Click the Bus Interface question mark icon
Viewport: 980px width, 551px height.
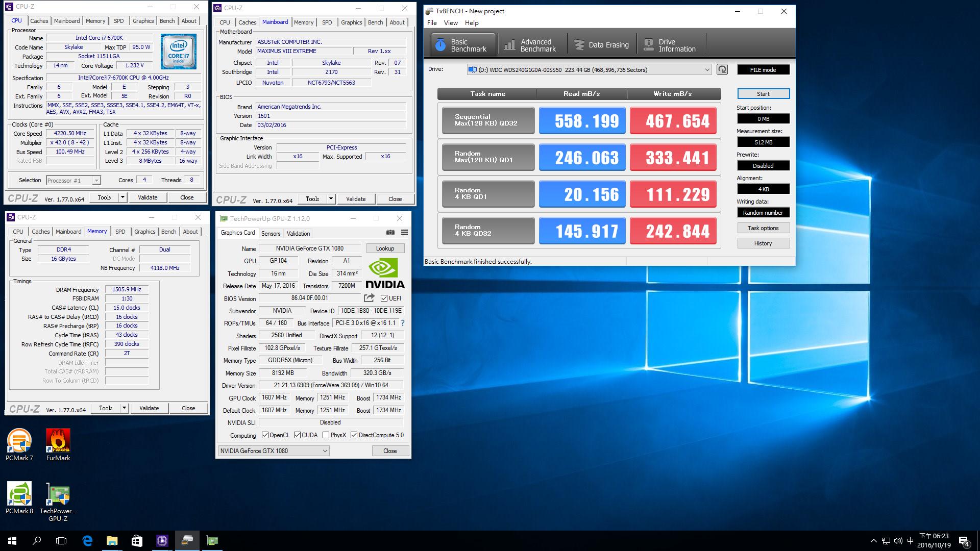tap(402, 323)
